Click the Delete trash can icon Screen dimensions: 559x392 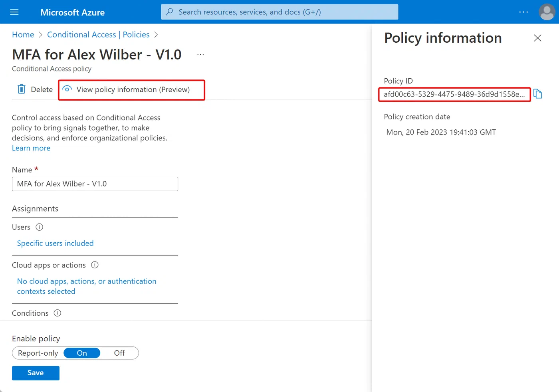pos(22,89)
